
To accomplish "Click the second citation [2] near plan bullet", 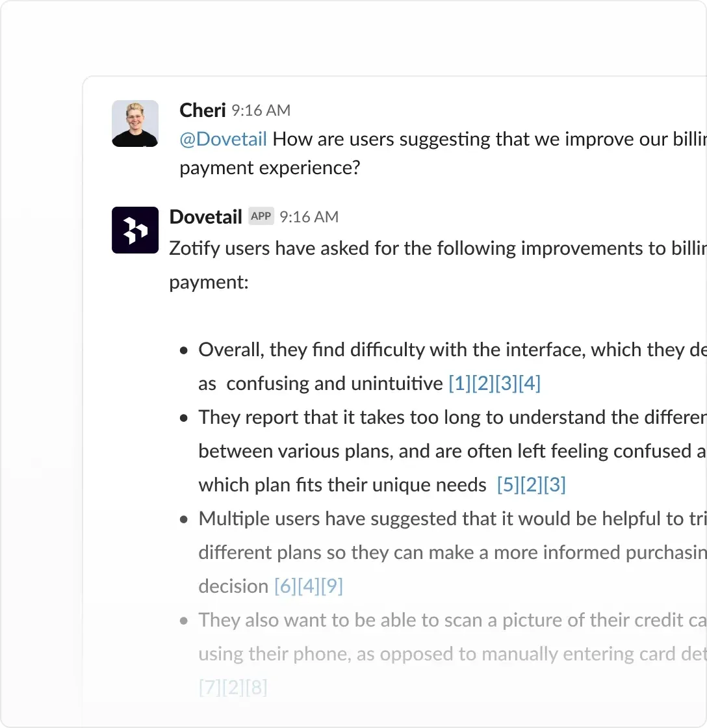I will pos(532,485).
